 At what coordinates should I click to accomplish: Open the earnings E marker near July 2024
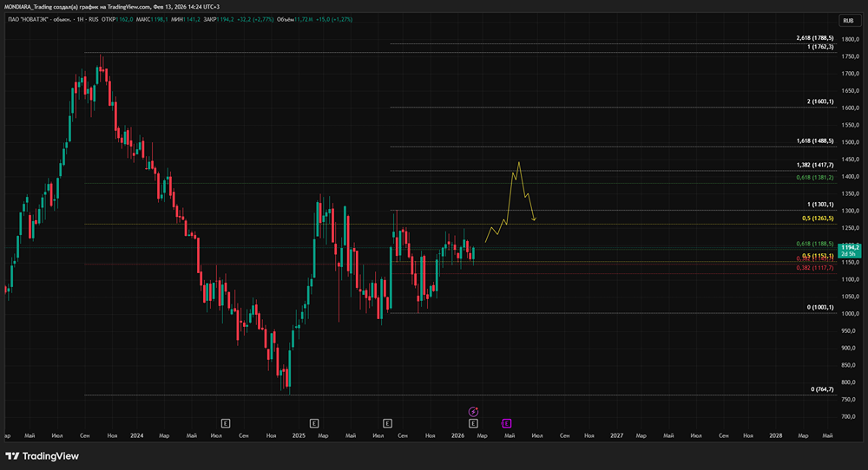(x=225, y=423)
